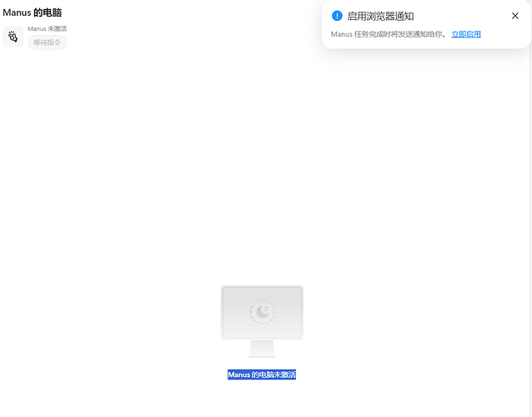
Task: Click the 立即启用 link
Action: tap(466, 34)
